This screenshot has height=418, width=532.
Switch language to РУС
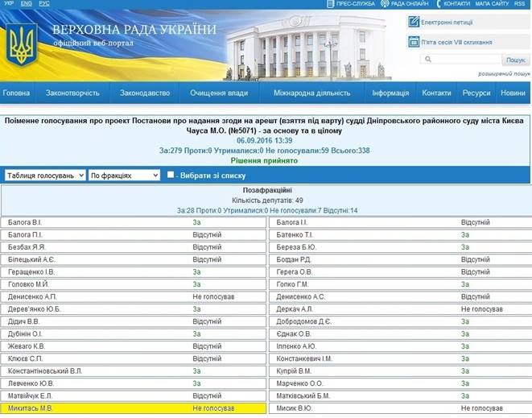tap(44, 3)
